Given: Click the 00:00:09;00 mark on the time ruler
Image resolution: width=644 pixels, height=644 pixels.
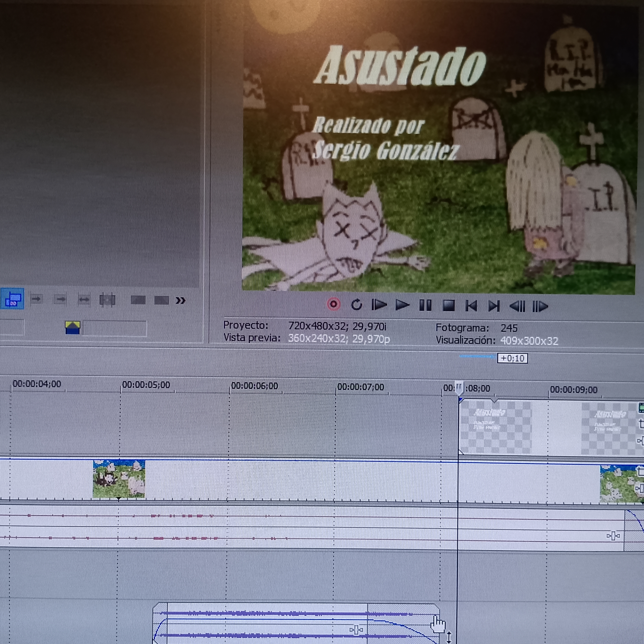Looking at the screenshot, I should coord(574,390).
